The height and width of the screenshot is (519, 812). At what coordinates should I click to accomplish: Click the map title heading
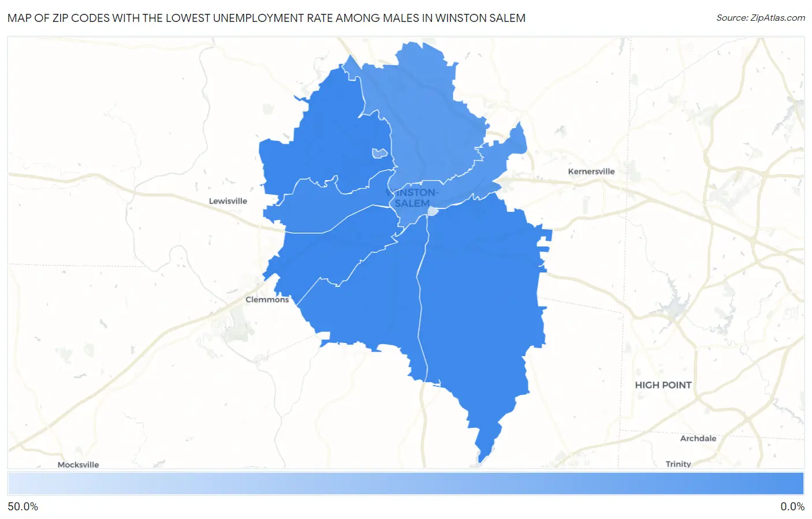pyautogui.click(x=266, y=18)
